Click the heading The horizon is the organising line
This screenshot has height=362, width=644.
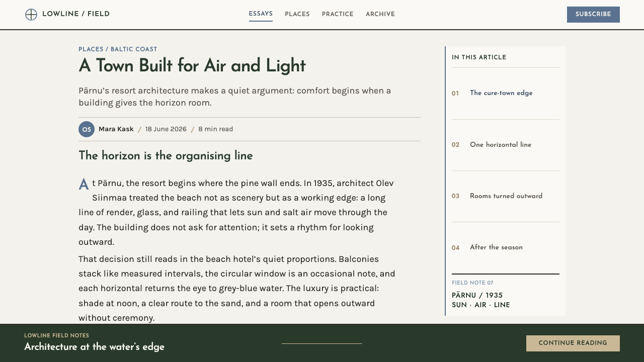[x=166, y=156]
